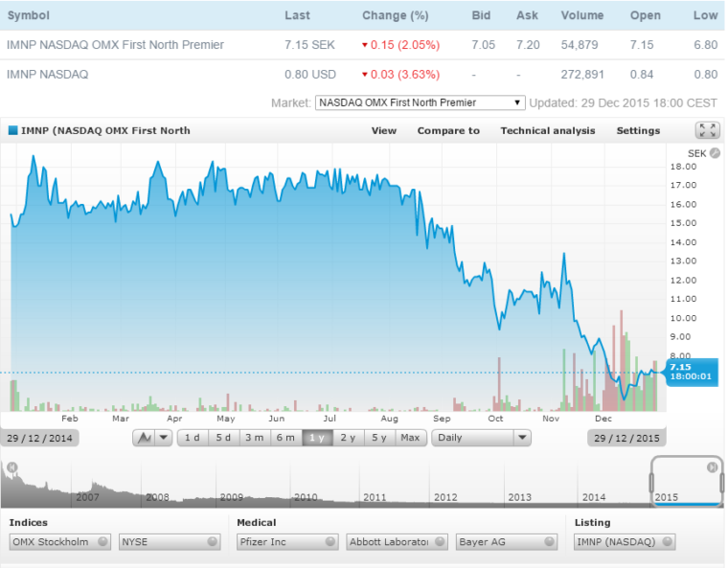Click the Symbol column header

coord(29,15)
